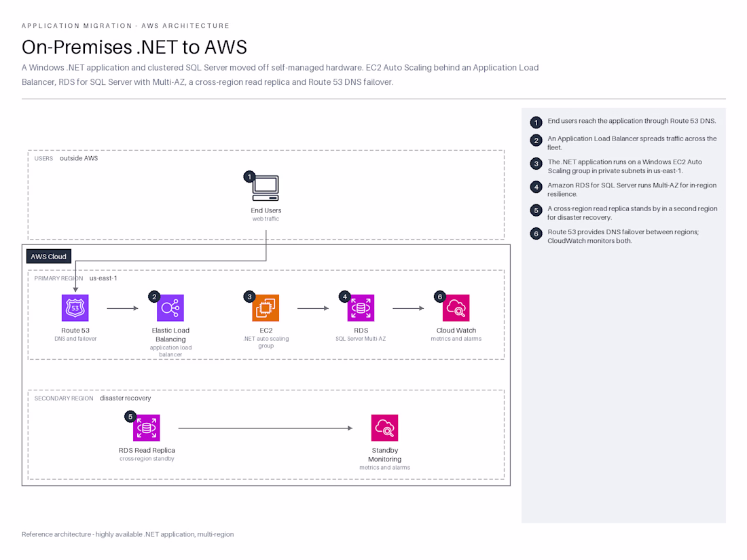Click the "us-east-1" region text

point(103,278)
